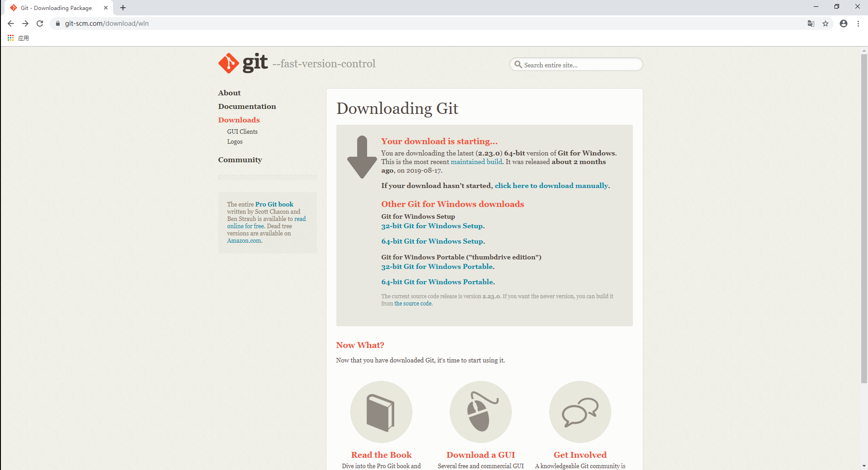
Task: Open the read online for free link
Action: [x=266, y=222]
